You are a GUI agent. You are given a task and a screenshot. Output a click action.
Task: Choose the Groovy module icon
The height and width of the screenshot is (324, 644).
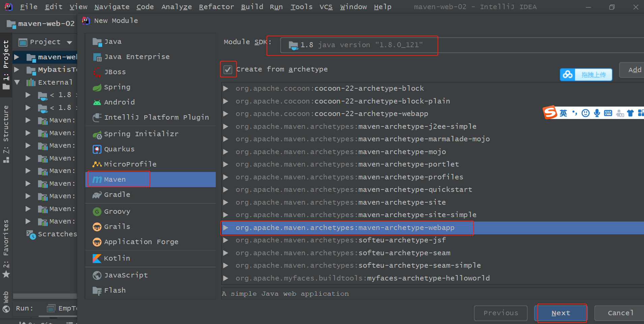pos(97,212)
